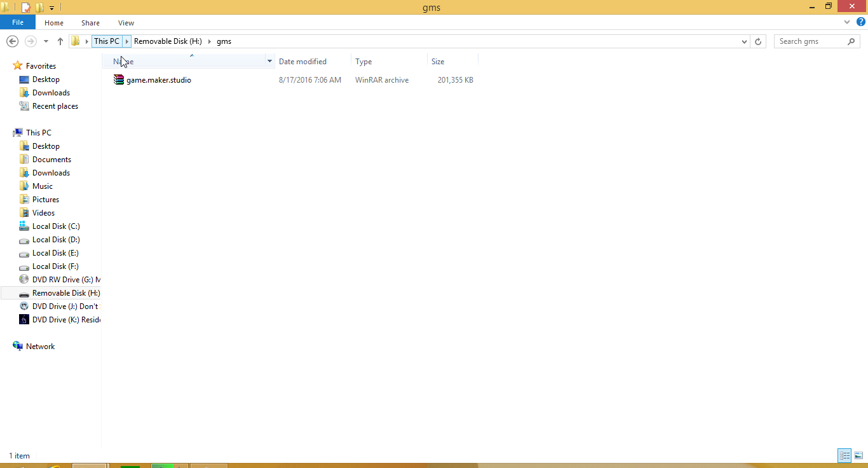Viewport: 868px width, 468px height.
Task: Select This PC in the navigation pane
Action: [x=38, y=133]
